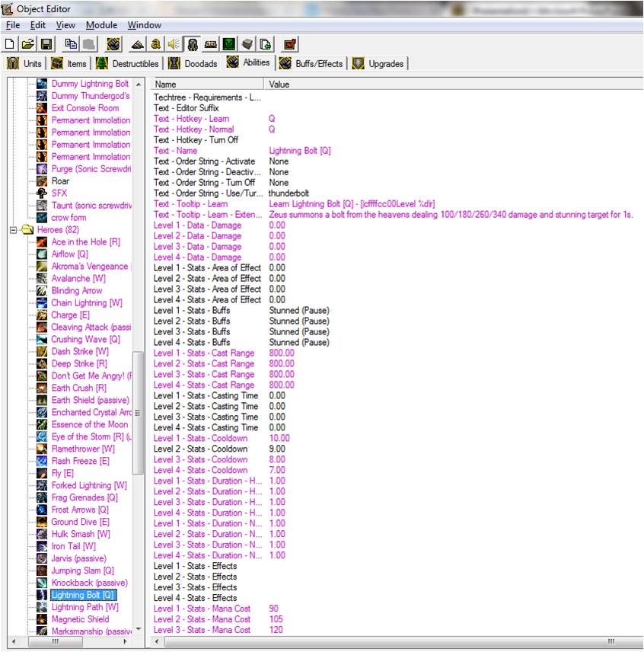Click the 'thunderbolt' order string value
This screenshot has height=652, width=644.
tap(289, 193)
